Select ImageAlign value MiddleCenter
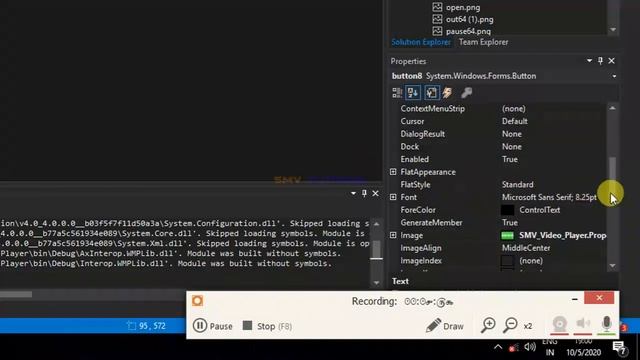 [x=526, y=248]
